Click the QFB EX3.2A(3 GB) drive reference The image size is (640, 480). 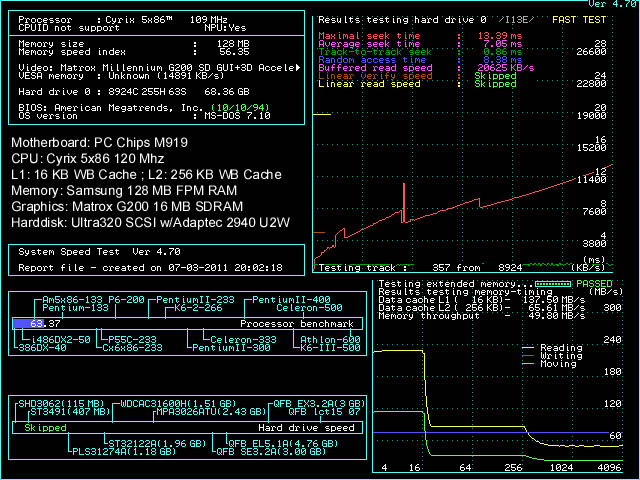point(319,404)
